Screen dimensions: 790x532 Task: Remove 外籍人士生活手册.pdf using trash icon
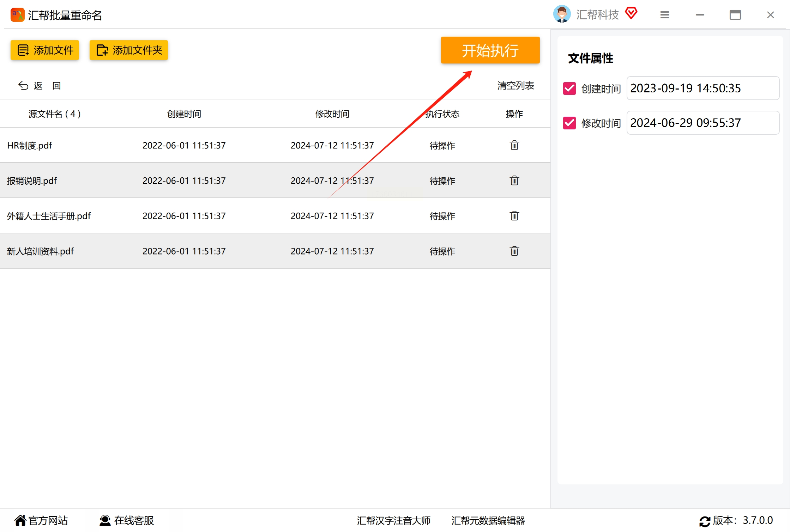tap(514, 216)
